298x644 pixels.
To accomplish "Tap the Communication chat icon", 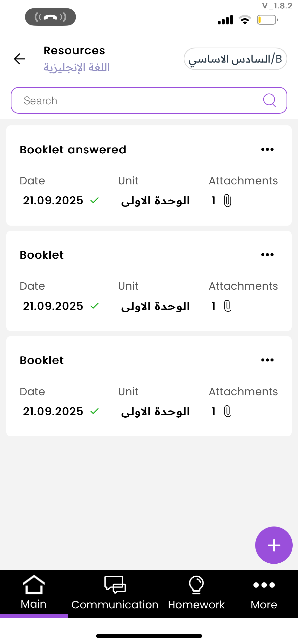I will [115, 584].
